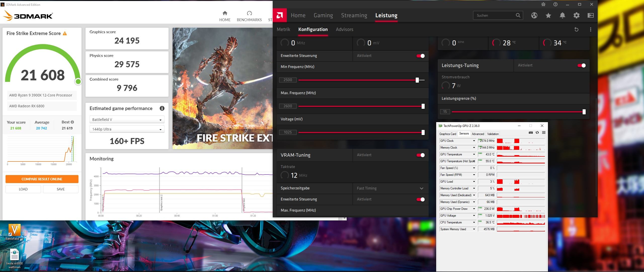Viewport: 644px width, 272px height.
Task: Click the Min Frequenz value field 2500
Action: [x=288, y=80]
